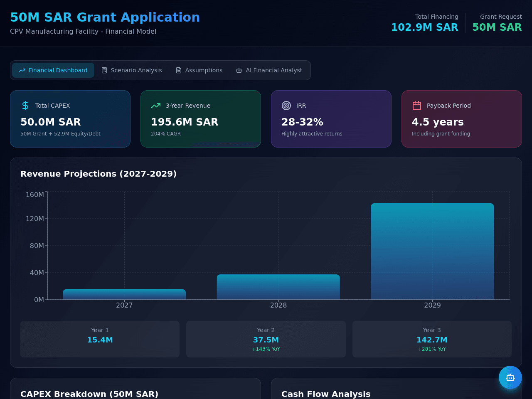Click the 2028 x-axis label

pos(278,305)
